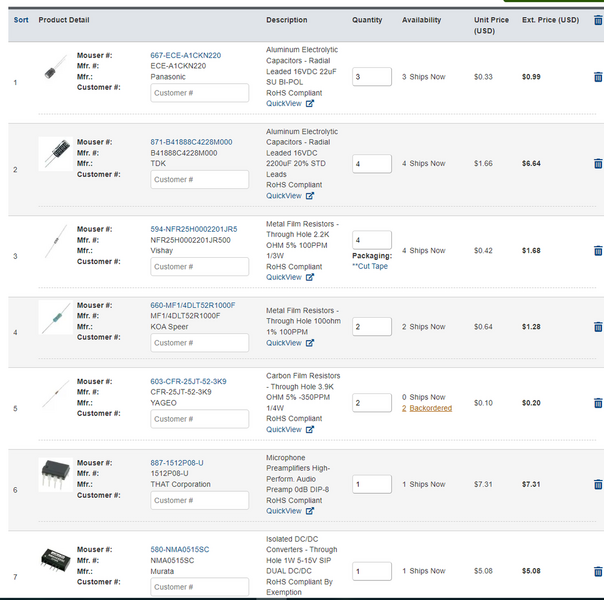Click Customer # field for Murata converter

tap(200, 587)
